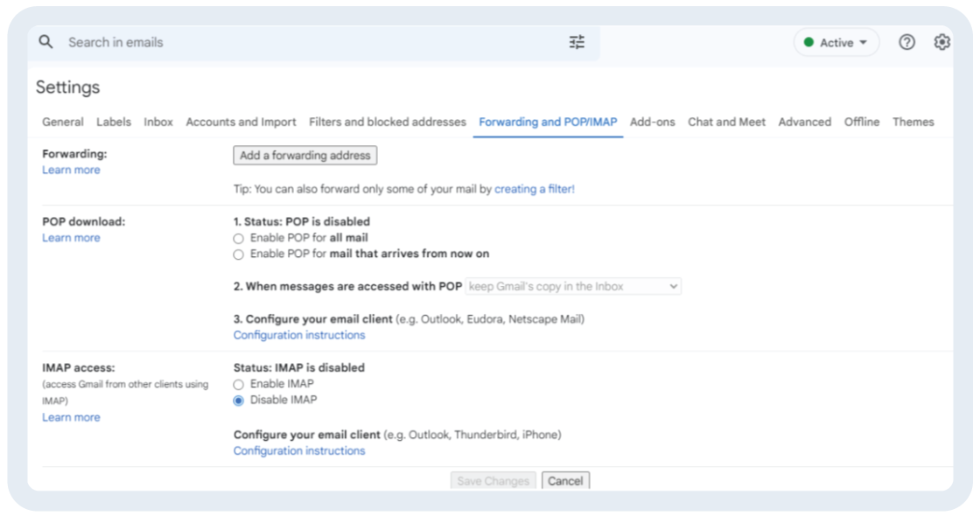This screenshot has height=516, width=980.
Task: Select the Disable IMAP radio button
Action: pos(239,401)
